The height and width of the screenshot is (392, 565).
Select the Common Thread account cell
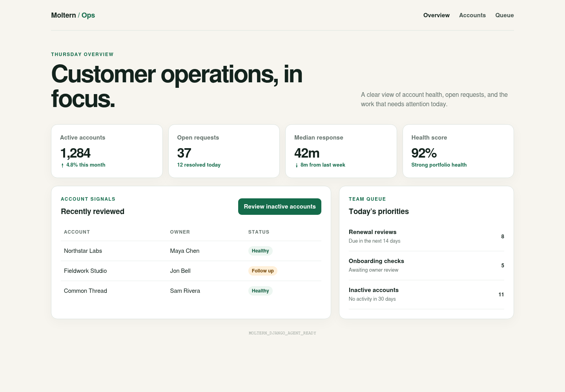point(86,291)
